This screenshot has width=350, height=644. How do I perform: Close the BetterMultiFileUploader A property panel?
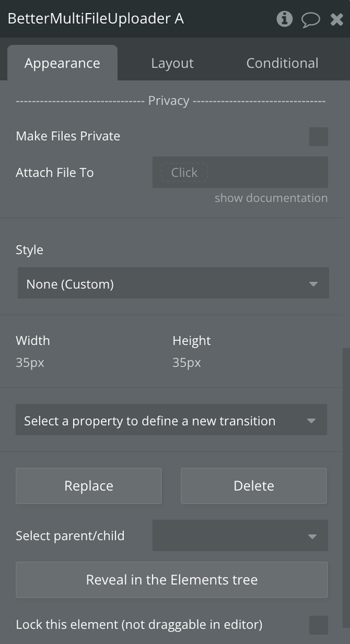[x=336, y=19]
